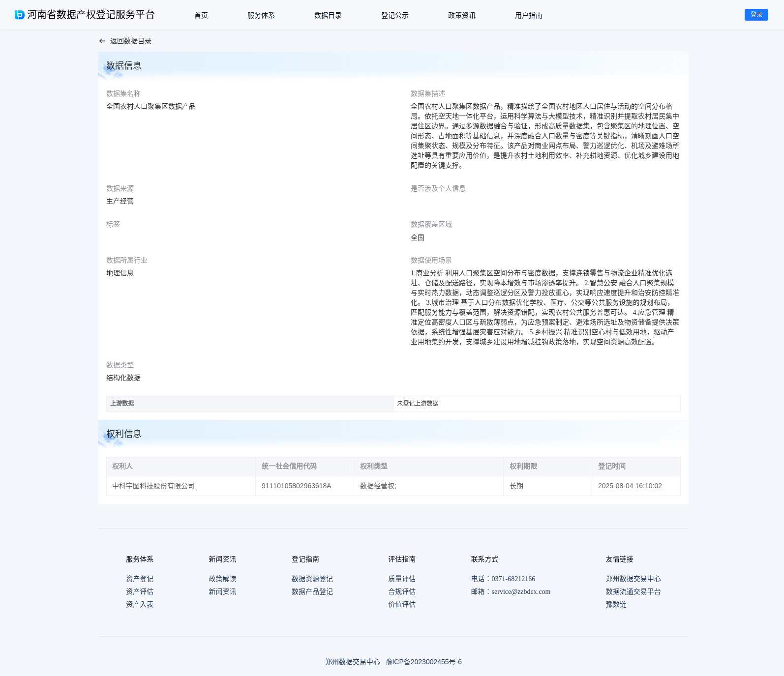Click the 权利人 column header

[181, 467]
